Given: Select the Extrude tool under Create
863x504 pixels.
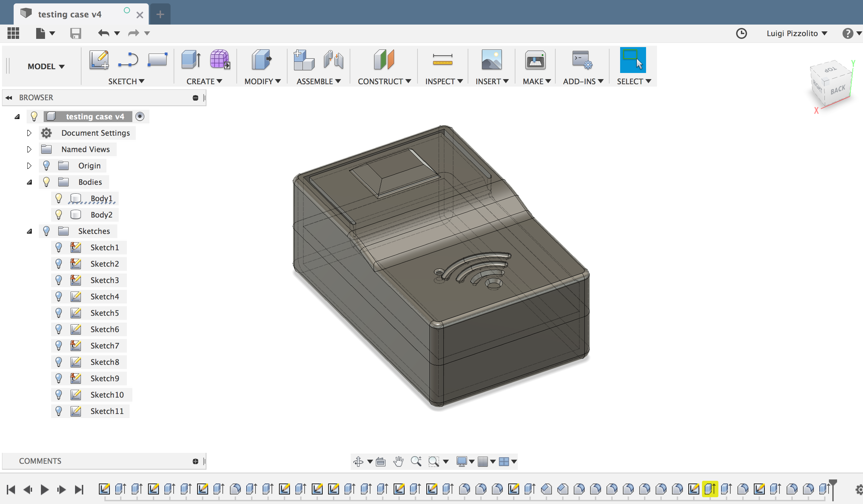Looking at the screenshot, I should pyautogui.click(x=190, y=60).
